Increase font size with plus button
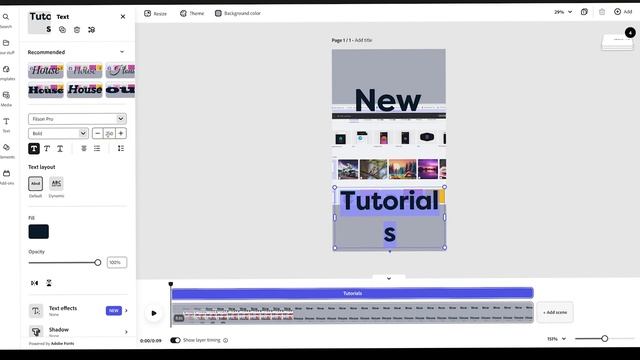 (121, 133)
